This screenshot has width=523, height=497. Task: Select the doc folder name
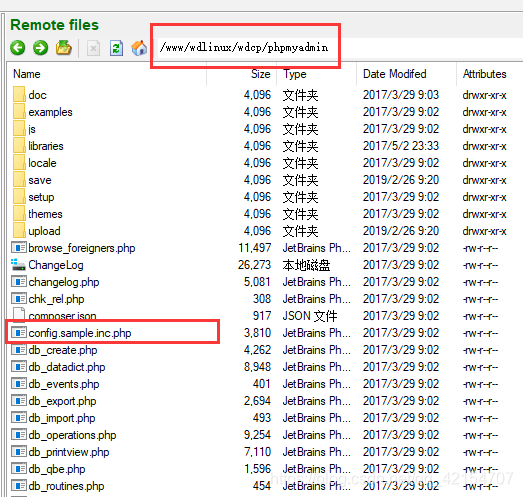click(37, 95)
